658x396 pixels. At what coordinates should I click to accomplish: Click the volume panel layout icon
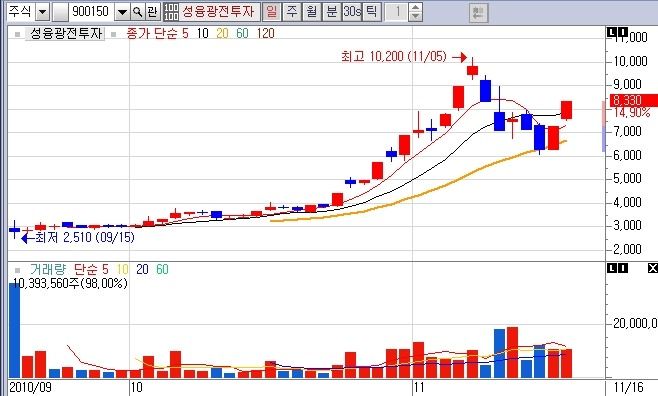[x=617, y=268]
